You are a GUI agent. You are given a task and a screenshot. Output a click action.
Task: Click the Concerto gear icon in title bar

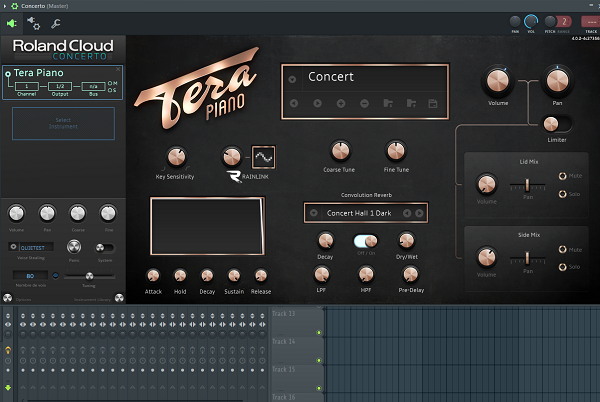coord(15,6)
